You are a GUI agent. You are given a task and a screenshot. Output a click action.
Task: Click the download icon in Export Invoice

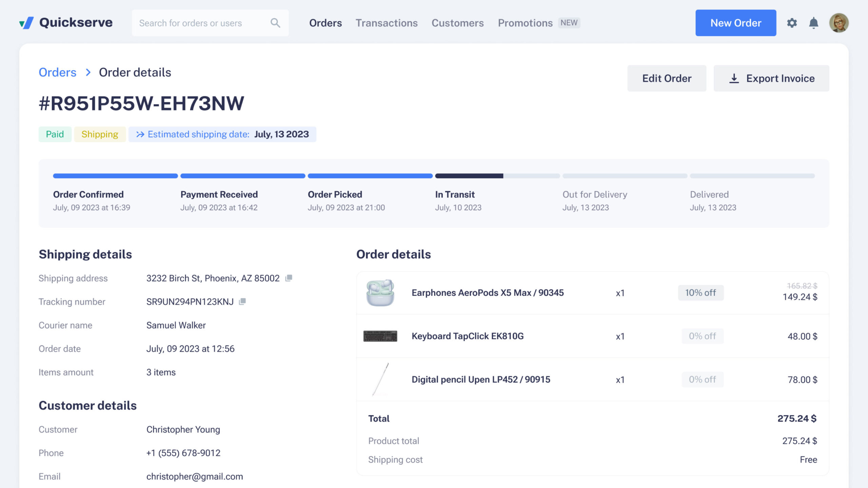click(734, 78)
